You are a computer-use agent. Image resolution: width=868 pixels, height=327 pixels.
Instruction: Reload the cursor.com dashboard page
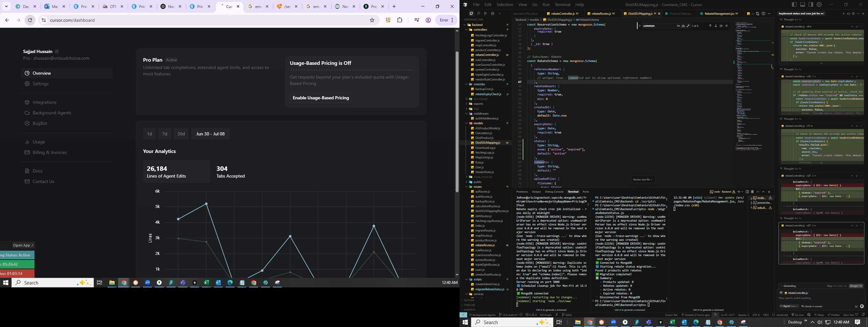30,20
